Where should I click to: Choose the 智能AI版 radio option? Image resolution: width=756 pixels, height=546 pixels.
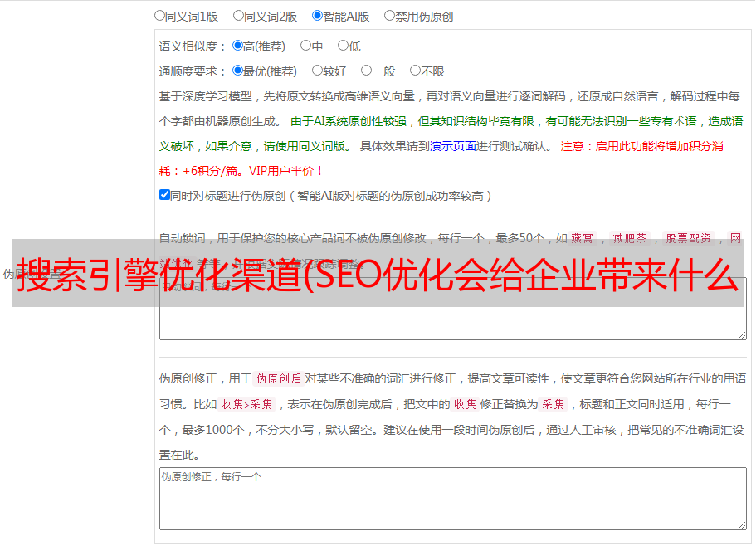317,16
